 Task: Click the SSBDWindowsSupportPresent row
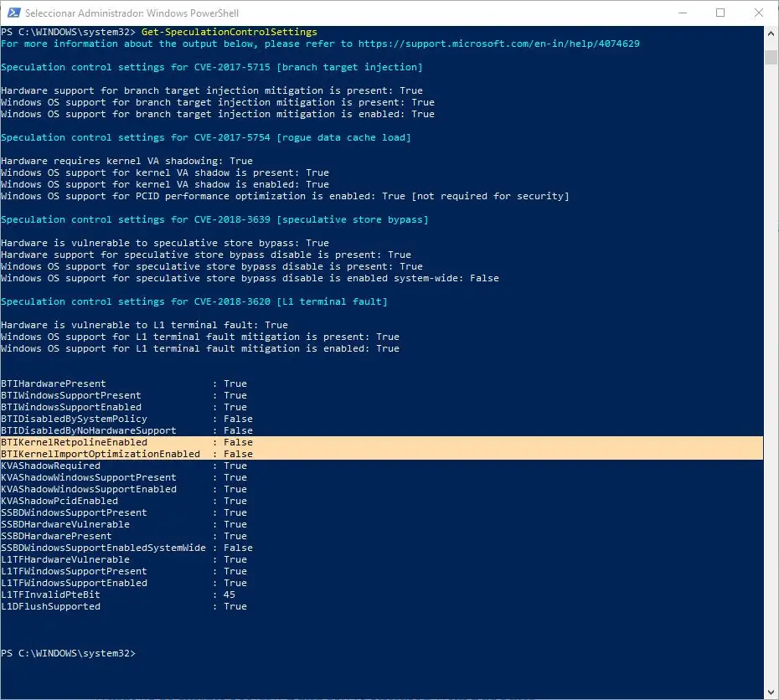click(124, 512)
